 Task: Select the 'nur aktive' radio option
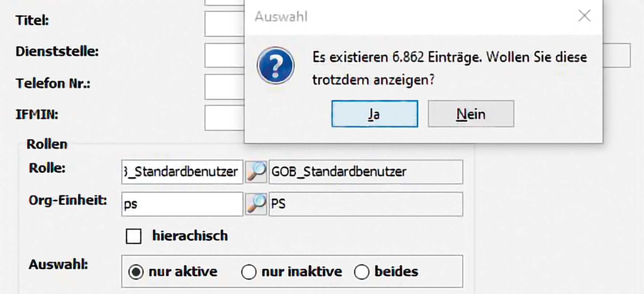pos(136,272)
